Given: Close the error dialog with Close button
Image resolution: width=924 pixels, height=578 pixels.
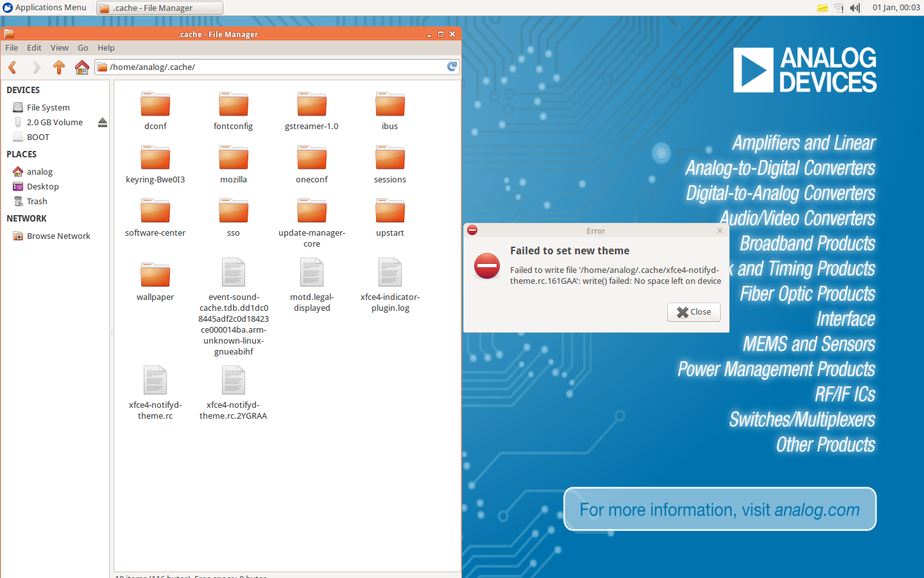Looking at the screenshot, I should (694, 311).
